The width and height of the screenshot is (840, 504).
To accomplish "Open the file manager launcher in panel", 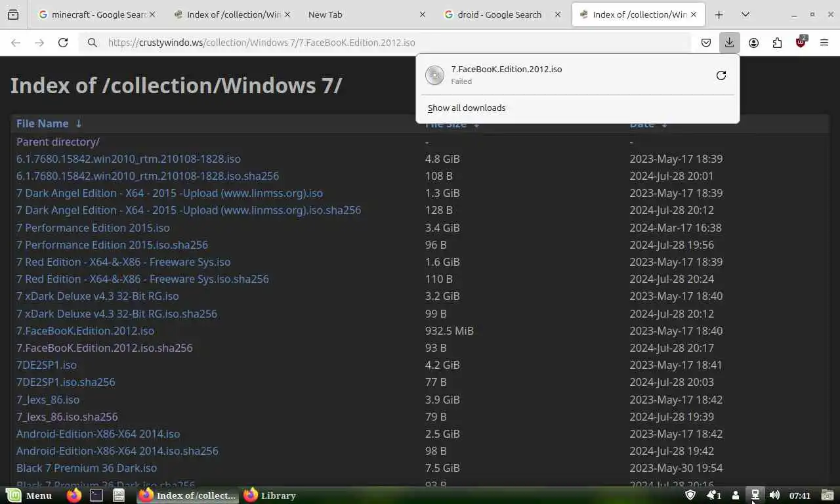I will tap(119, 495).
